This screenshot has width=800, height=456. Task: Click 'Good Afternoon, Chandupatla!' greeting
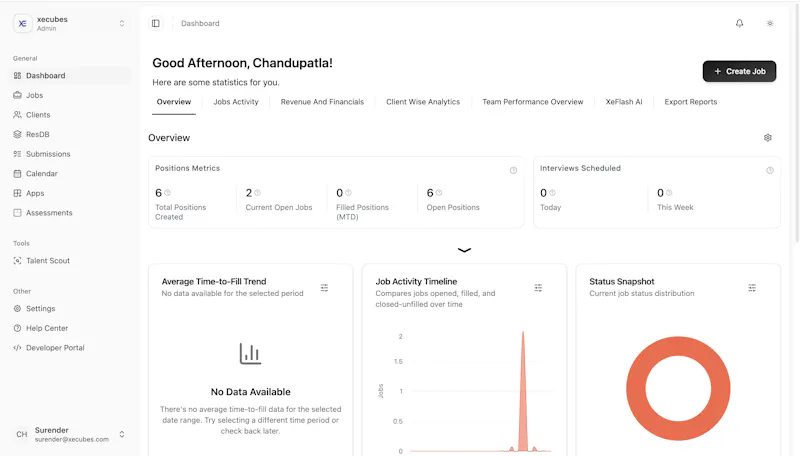[242, 63]
